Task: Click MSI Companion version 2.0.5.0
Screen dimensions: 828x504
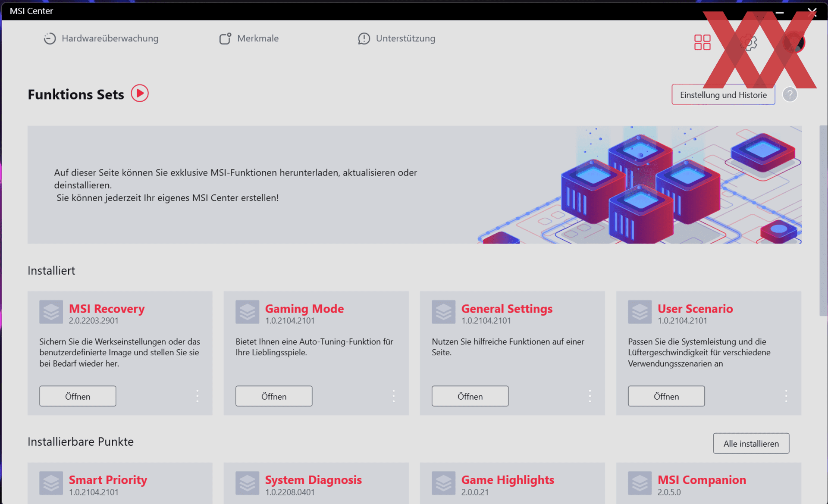Action: tap(669, 492)
